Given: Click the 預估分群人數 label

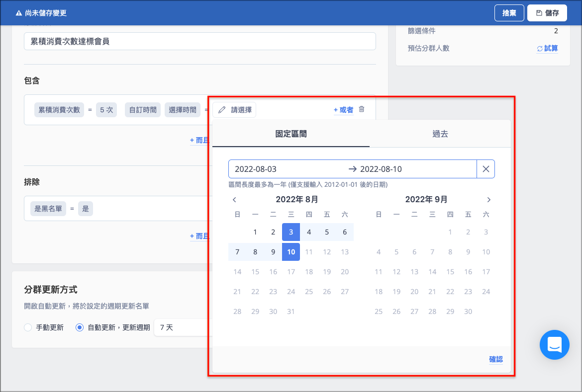Looking at the screenshot, I should pyautogui.click(x=429, y=48).
